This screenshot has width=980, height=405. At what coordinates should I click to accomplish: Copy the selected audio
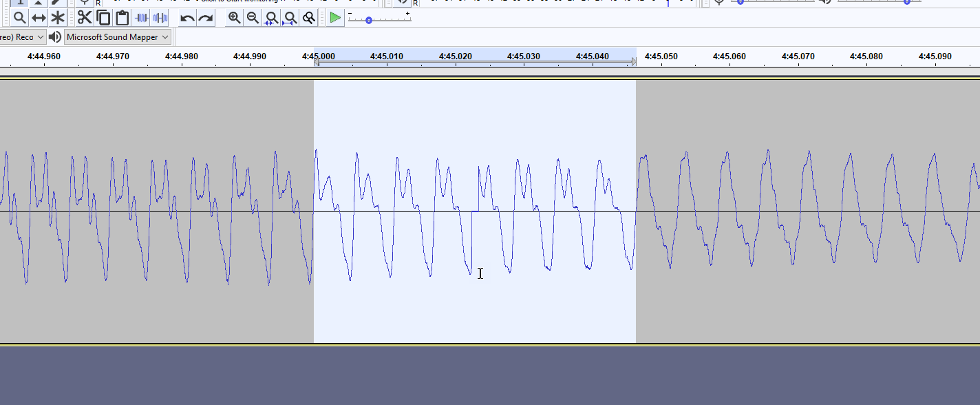tap(103, 17)
